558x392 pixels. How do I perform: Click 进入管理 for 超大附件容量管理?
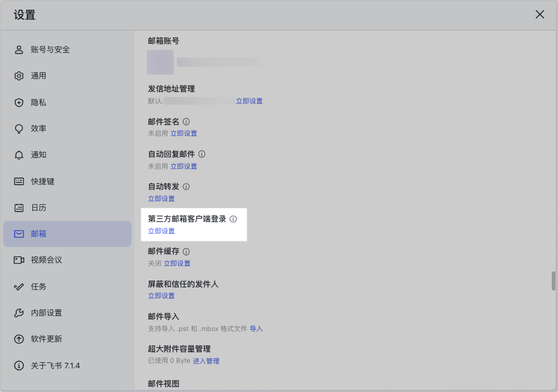coord(206,361)
